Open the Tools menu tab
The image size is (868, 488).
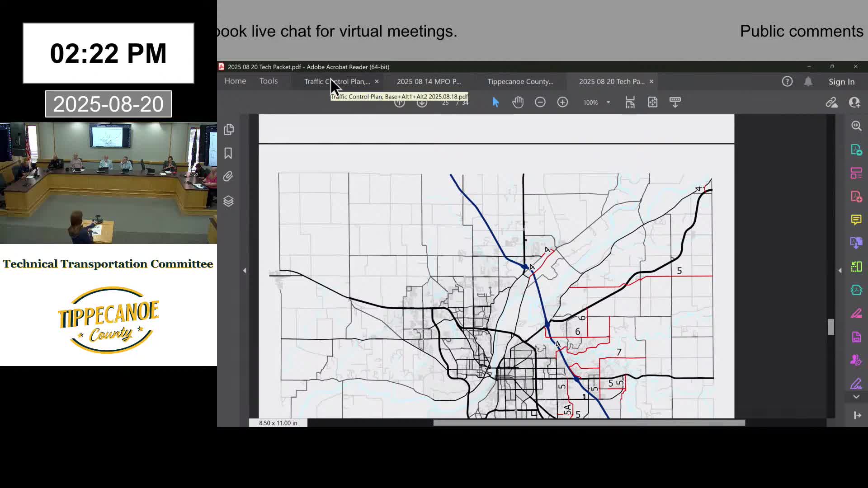coord(269,81)
